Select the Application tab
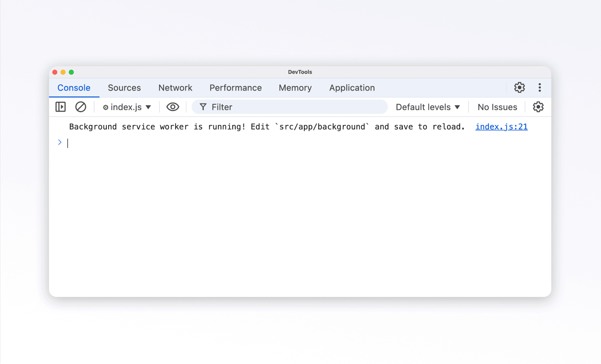The height and width of the screenshot is (364, 601). click(352, 88)
